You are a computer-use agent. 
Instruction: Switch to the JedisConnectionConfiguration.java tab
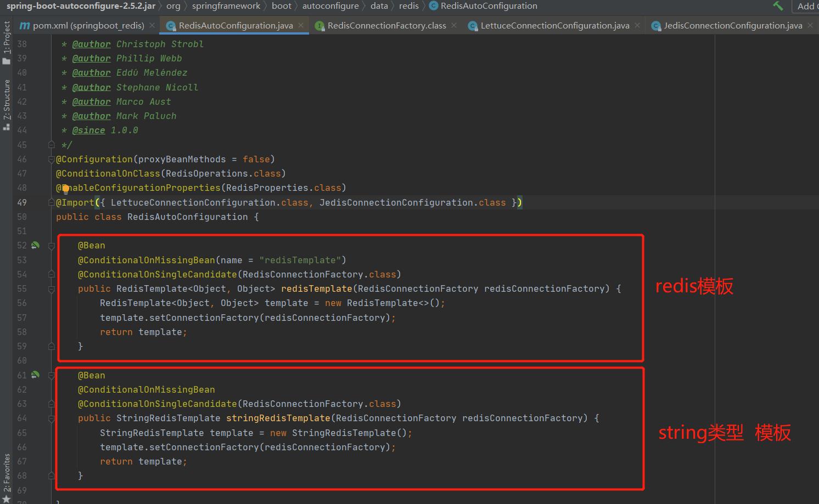tap(733, 26)
